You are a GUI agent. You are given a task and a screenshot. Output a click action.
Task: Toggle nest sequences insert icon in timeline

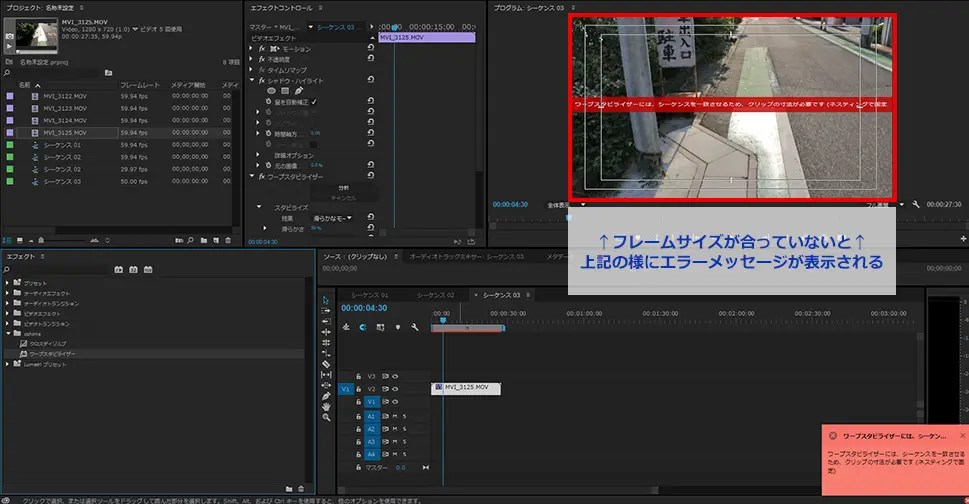pos(346,327)
